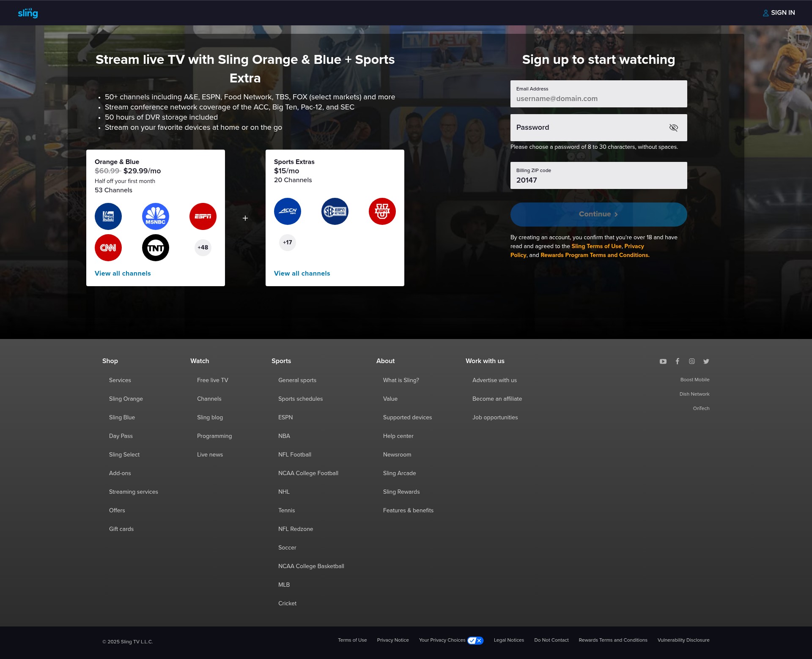
Task: Open NFL Football footer link
Action: (295, 454)
